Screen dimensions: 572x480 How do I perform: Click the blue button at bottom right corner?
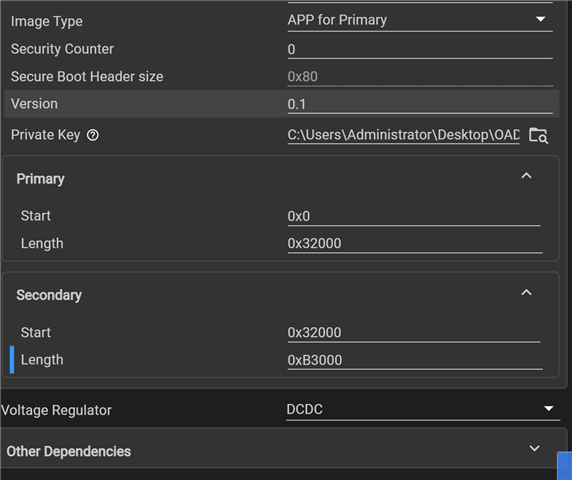coord(565,466)
